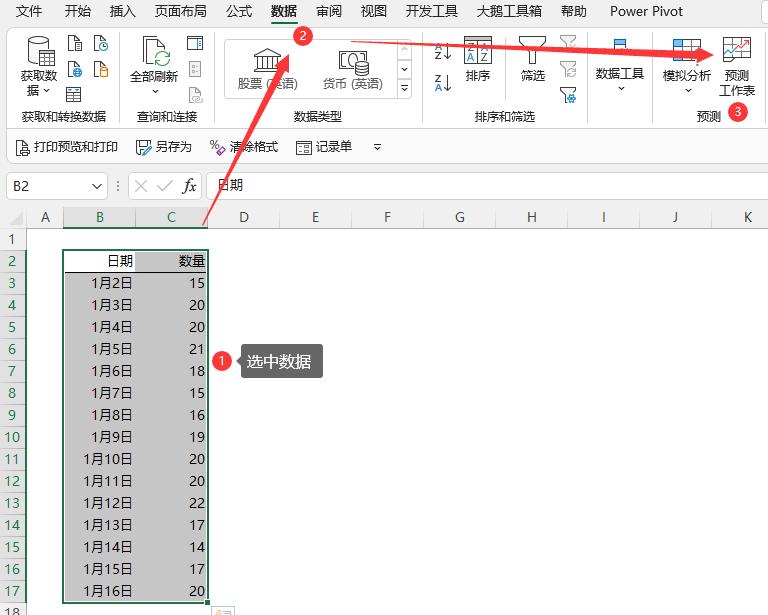Click the quick analysis icon below selection
768x615 pixels.
223,611
